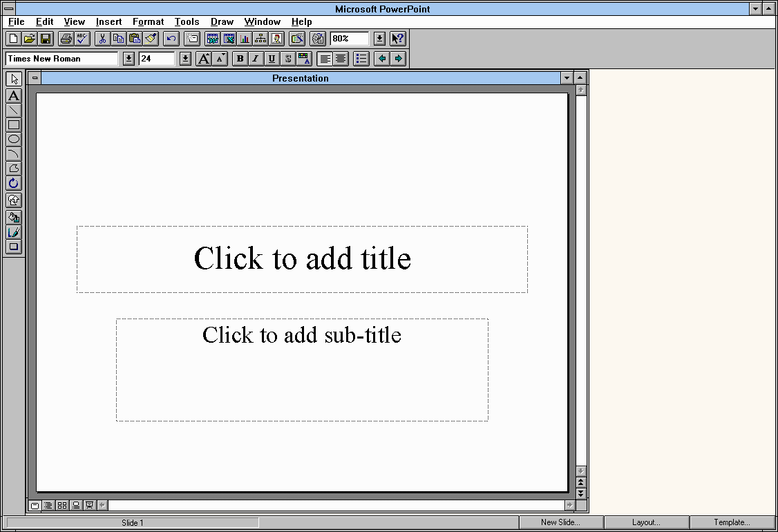This screenshot has height=532, width=778.
Task: Click the context-sensitive Help pointer icon
Action: 398,38
